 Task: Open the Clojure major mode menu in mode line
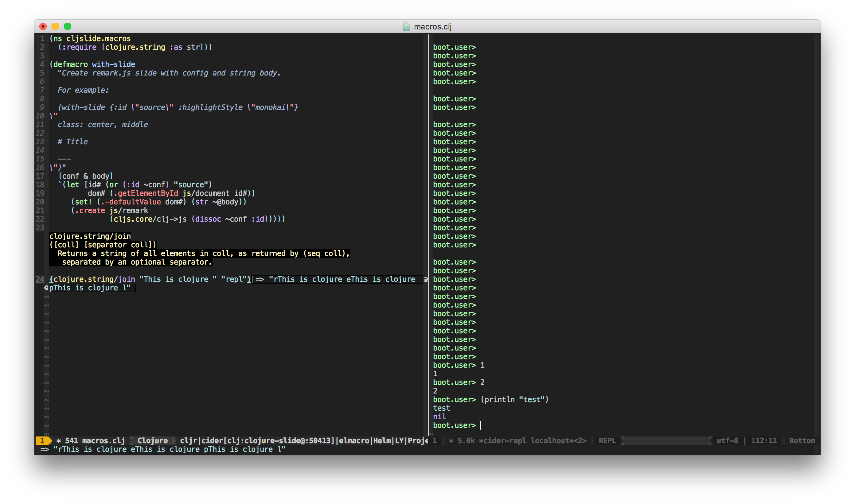153,441
